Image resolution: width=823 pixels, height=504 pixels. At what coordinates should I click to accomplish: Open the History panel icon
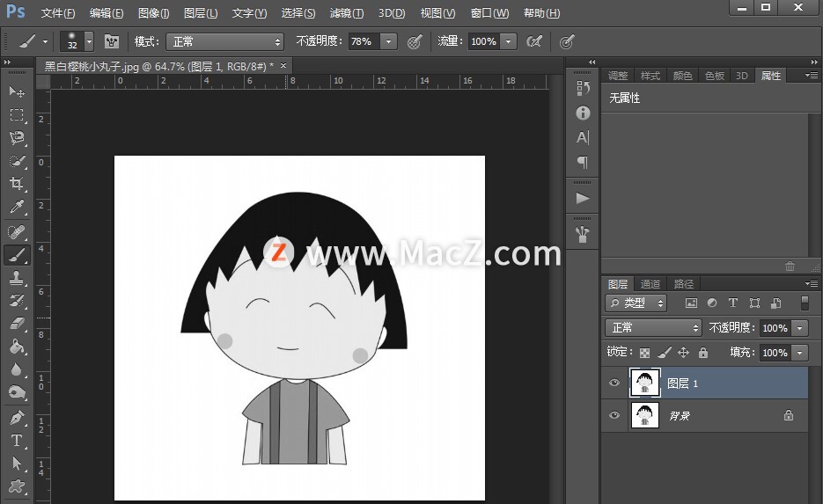click(x=583, y=88)
